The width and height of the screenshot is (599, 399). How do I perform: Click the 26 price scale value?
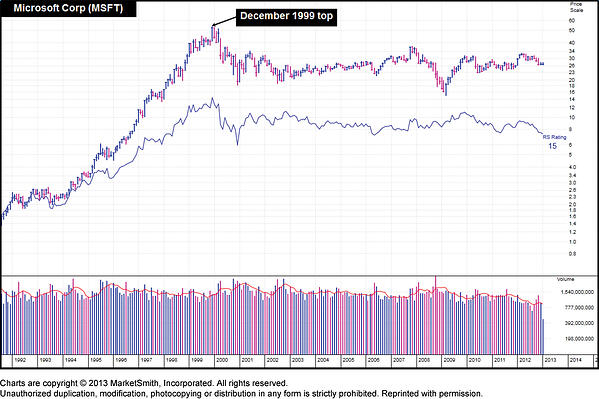click(572, 66)
